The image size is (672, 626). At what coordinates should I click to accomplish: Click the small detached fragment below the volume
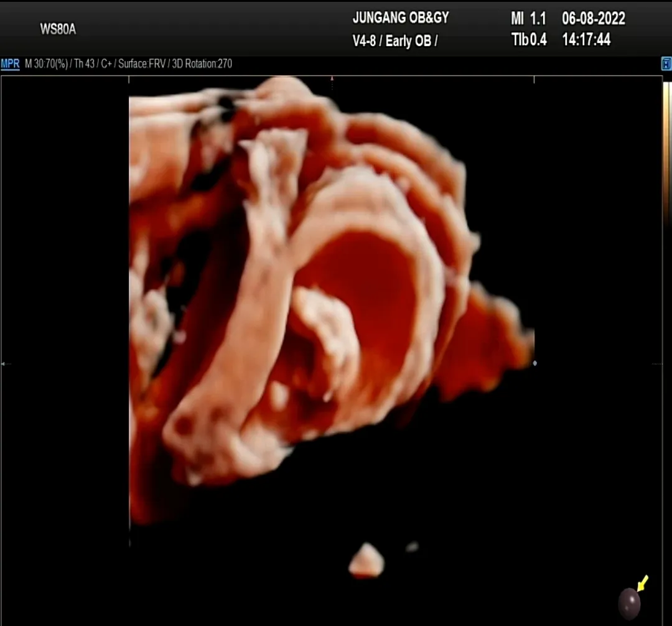366,559
